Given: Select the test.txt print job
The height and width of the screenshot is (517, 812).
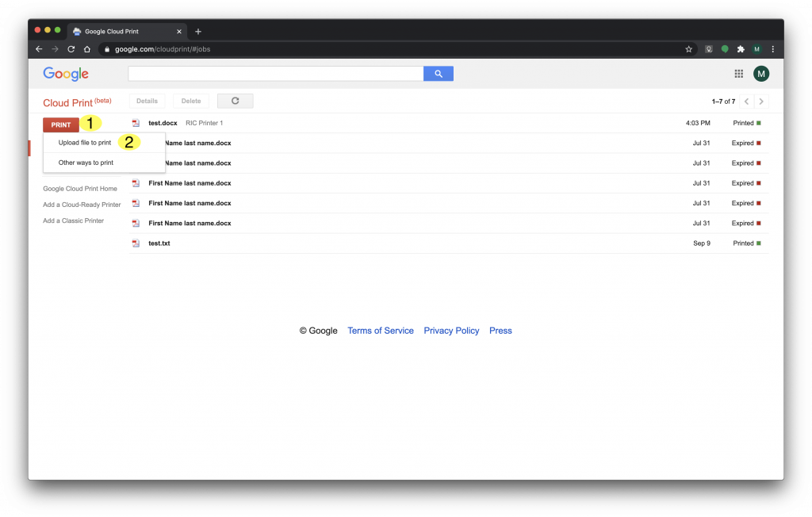Looking at the screenshot, I should pyautogui.click(x=449, y=243).
